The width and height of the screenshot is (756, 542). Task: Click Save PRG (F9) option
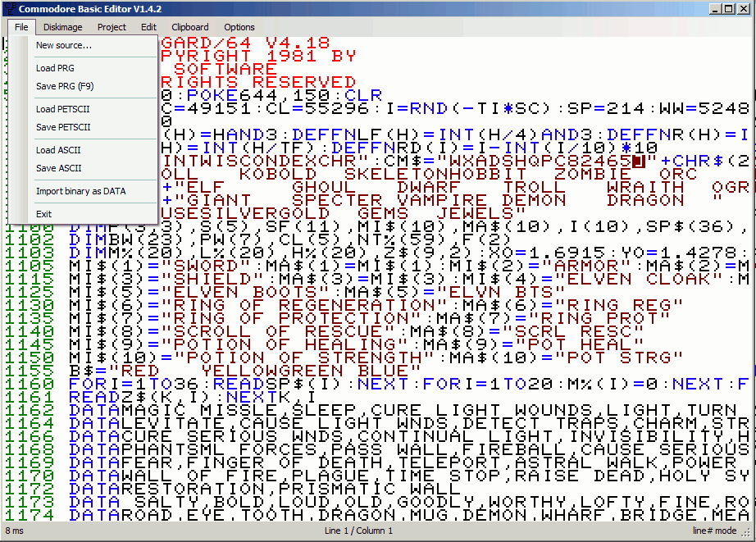[65, 86]
